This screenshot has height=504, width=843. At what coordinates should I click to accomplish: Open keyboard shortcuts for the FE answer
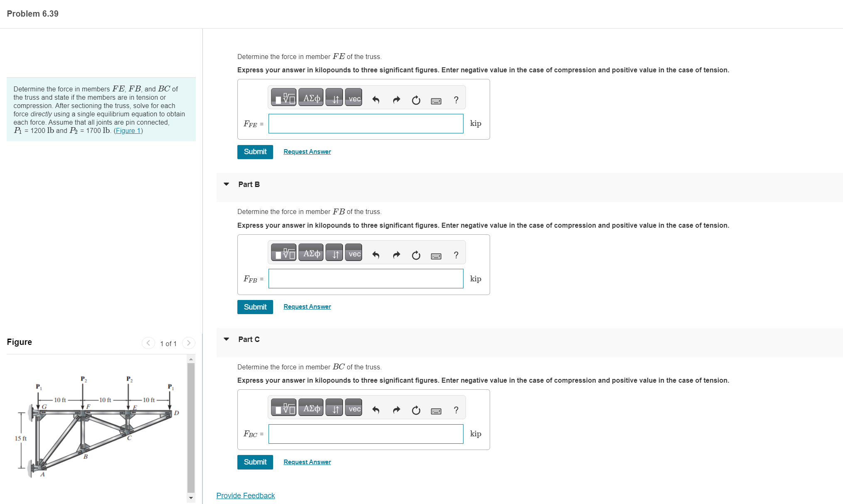pyautogui.click(x=436, y=101)
